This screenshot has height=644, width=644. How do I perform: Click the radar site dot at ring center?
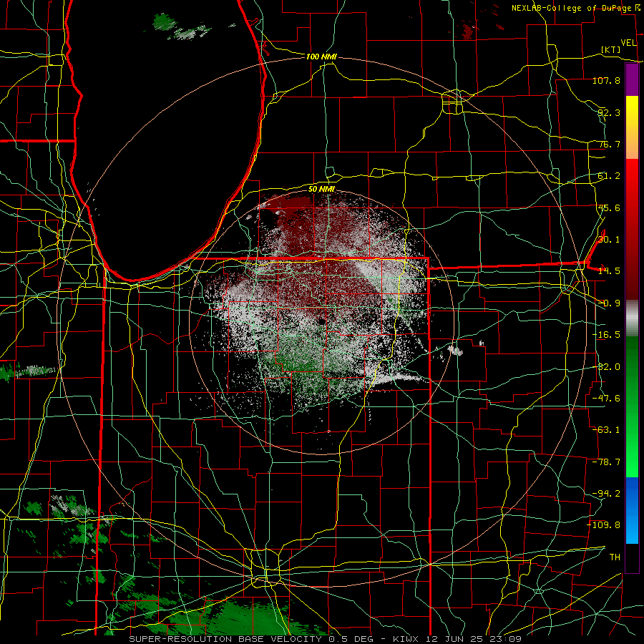pyautogui.click(x=323, y=322)
